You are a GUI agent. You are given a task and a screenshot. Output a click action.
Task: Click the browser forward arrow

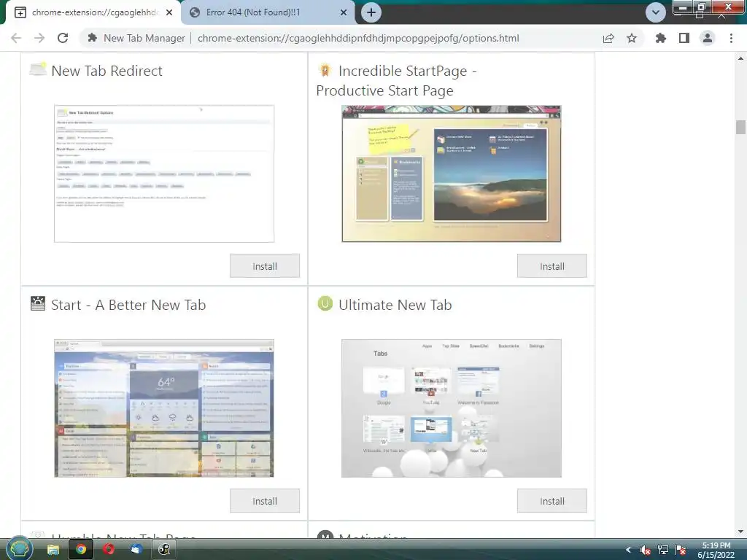click(x=39, y=38)
